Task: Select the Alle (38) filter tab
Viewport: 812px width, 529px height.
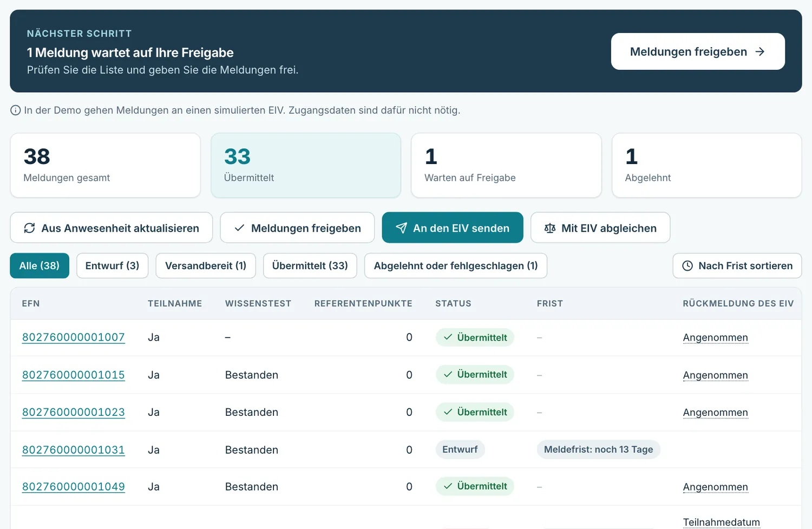Action: pos(40,266)
